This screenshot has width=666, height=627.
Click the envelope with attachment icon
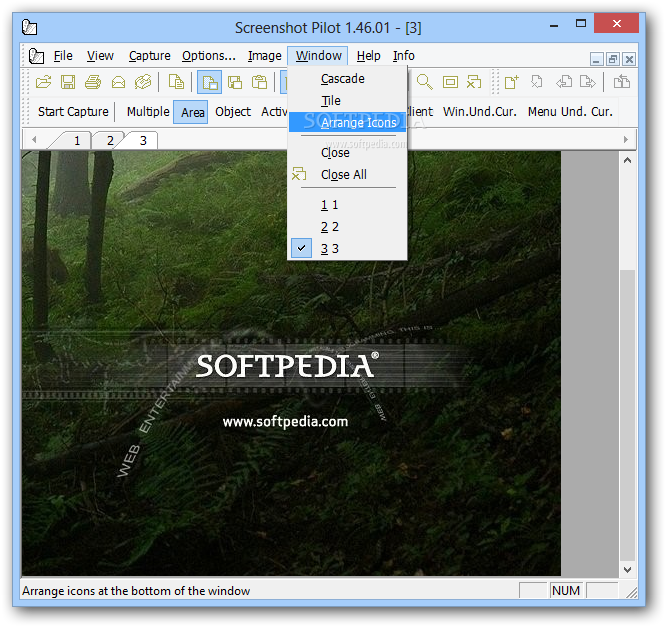(143, 82)
